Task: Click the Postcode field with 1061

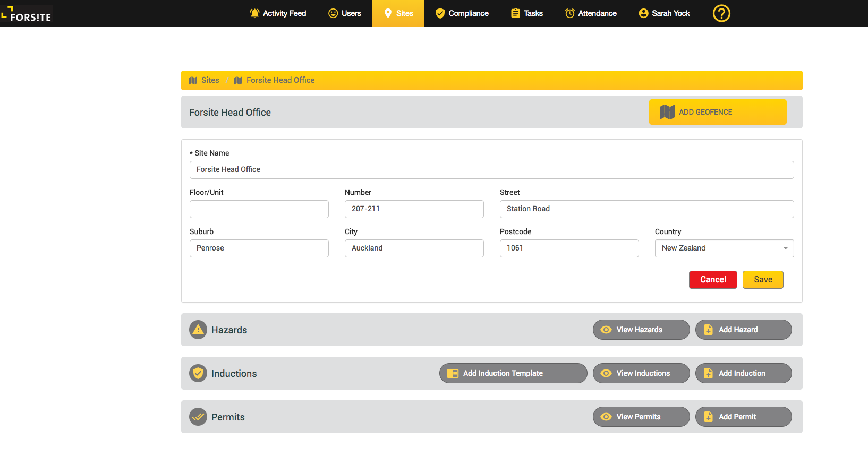Action: point(569,248)
